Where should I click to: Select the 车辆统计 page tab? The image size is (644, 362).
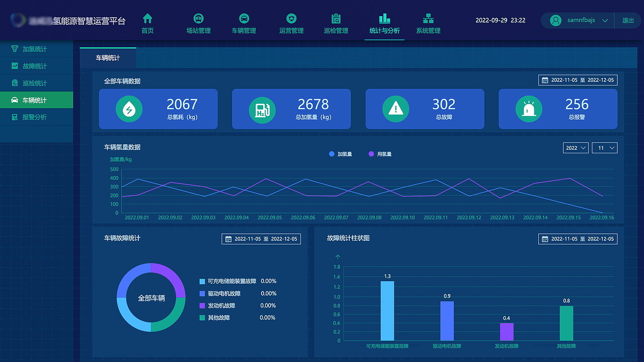pos(108,58)
